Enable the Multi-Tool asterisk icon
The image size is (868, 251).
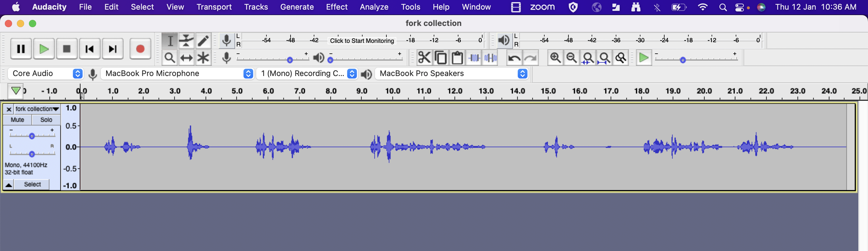click(x=203, y=58)
